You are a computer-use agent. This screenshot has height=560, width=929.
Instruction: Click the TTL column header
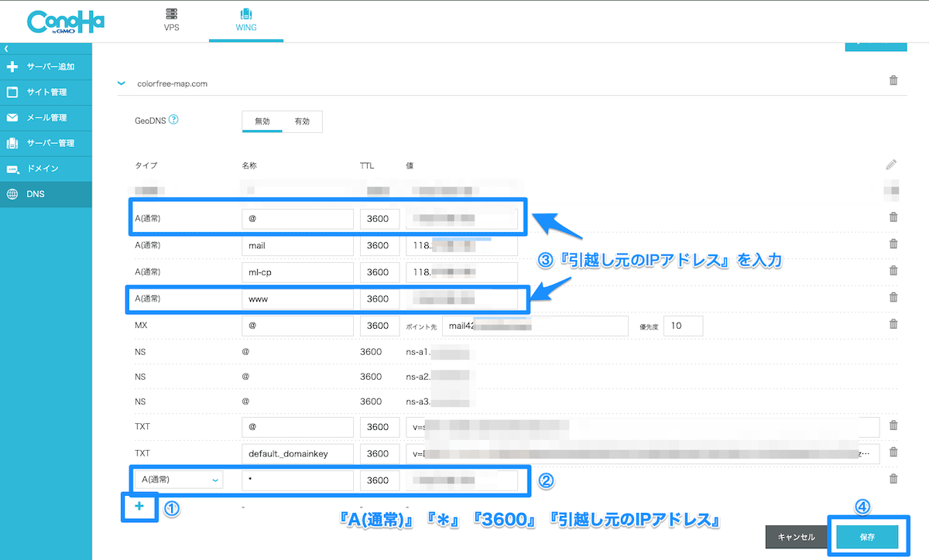367,166
